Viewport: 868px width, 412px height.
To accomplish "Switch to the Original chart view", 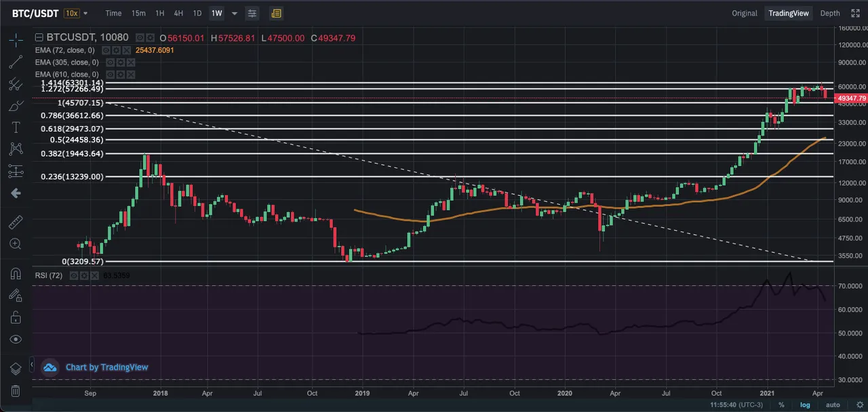I will tap(745, 13).
